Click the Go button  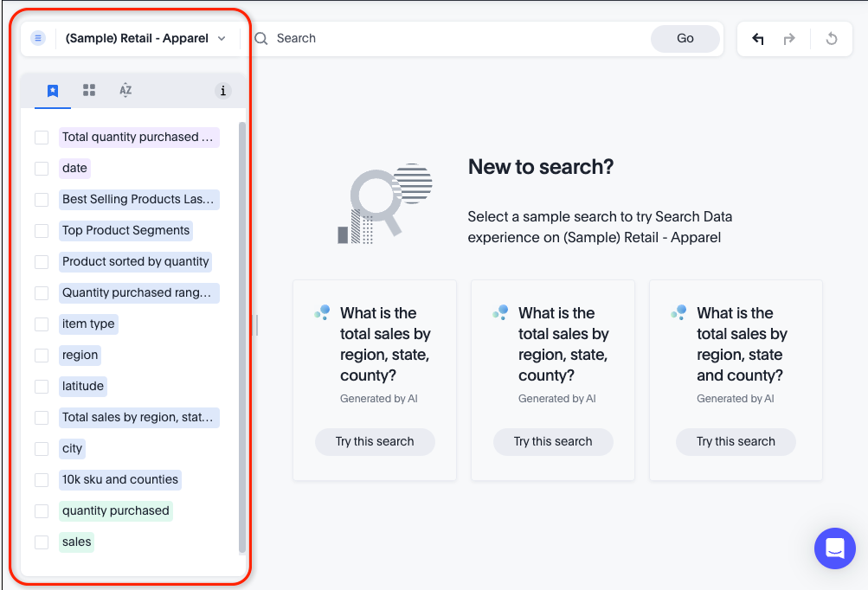point(685,38)
